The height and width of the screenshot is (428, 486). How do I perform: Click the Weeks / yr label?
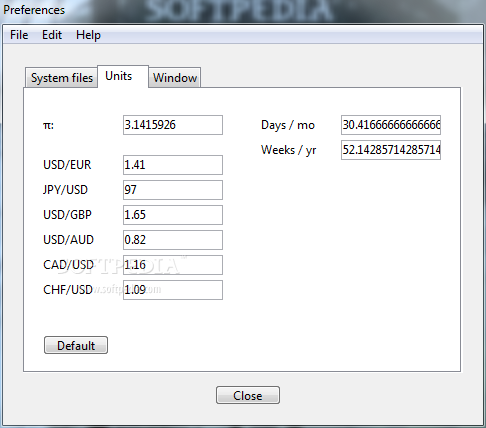coord(289,150)
